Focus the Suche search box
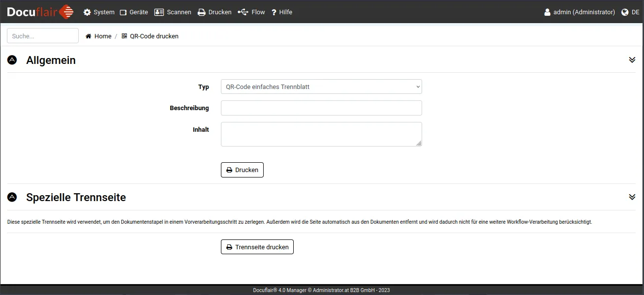 click(43, 36)
